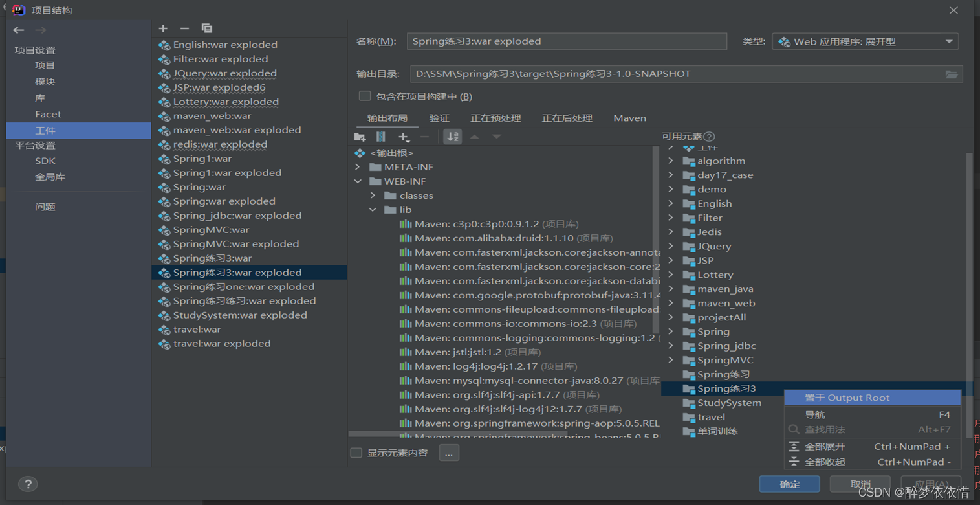Screen dimensions: 980x505
Task: Choose 全部收起 context menu entry
Action: click(x=873, y=462)
